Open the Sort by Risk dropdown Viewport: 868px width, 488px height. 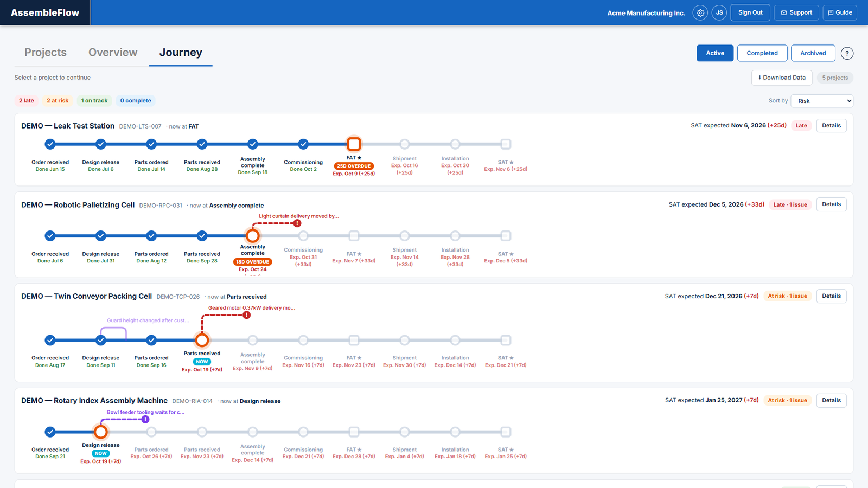point(822,101)
